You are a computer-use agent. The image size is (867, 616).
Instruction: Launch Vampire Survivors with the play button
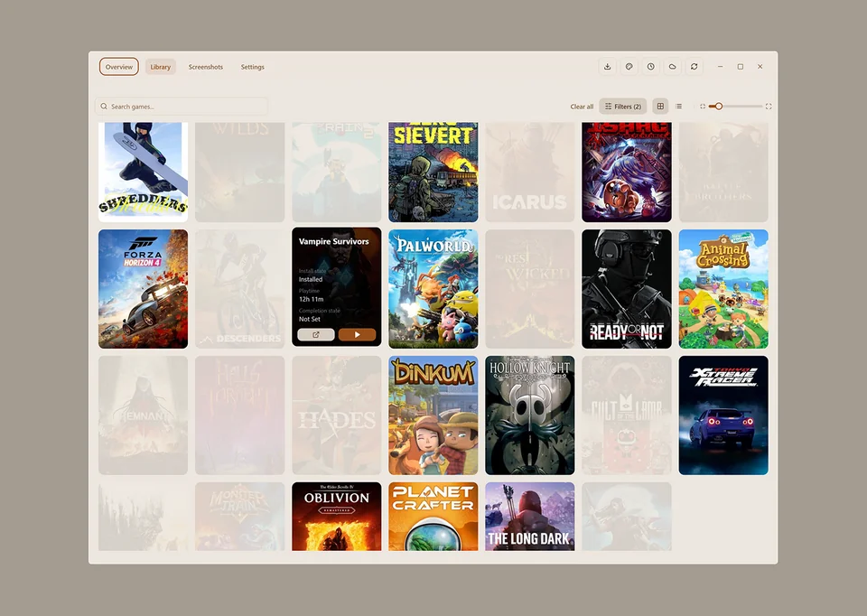tap(357, 334)
